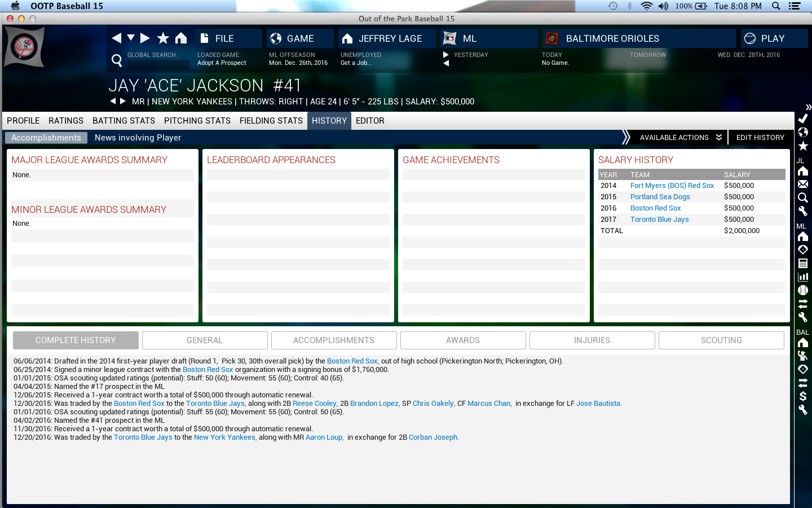Image resolution: width=812 pixels, height=508 pixels.
Task: Open the ML league menu
Action: click(x=489, y=38)
